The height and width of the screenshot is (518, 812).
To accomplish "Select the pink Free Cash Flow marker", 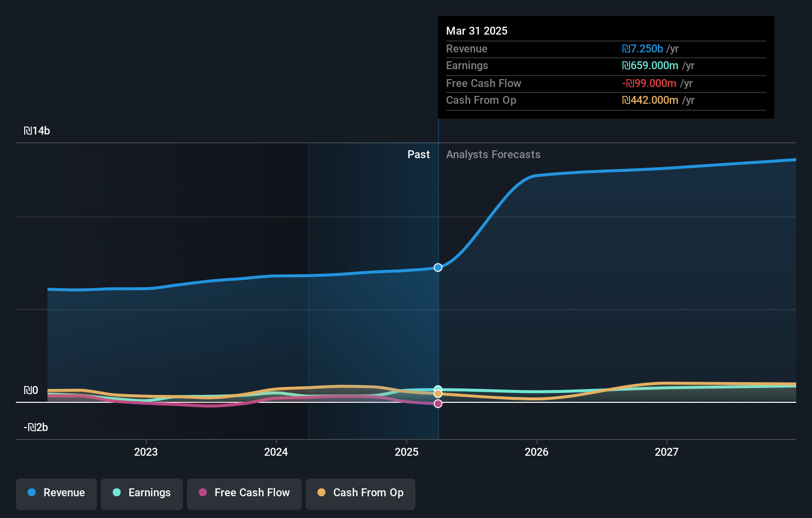I will [x=438, y=404].
